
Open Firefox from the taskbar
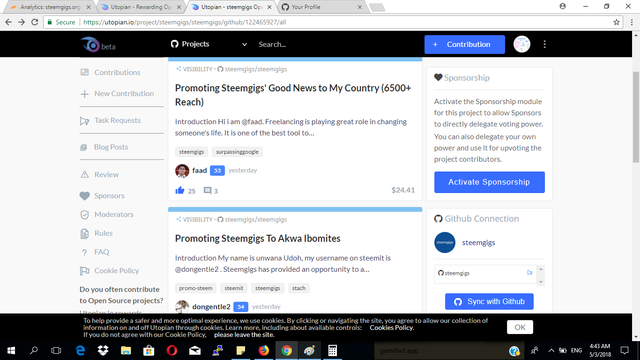tap(264, 351)
